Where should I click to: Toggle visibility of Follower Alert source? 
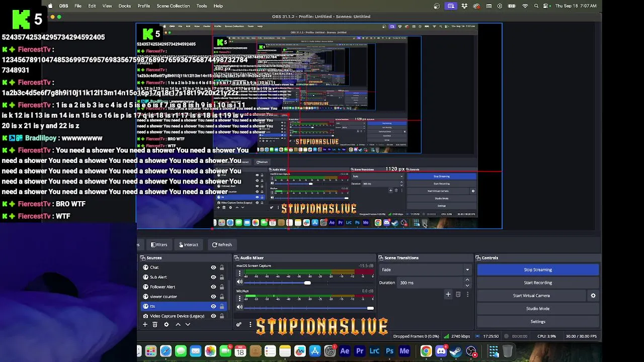tap(213, 287)
